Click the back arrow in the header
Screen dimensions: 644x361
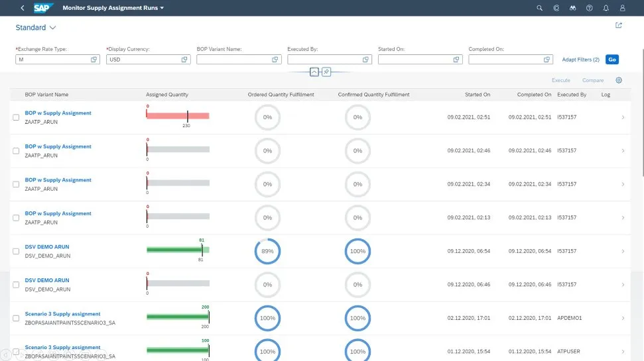[23, 8]
